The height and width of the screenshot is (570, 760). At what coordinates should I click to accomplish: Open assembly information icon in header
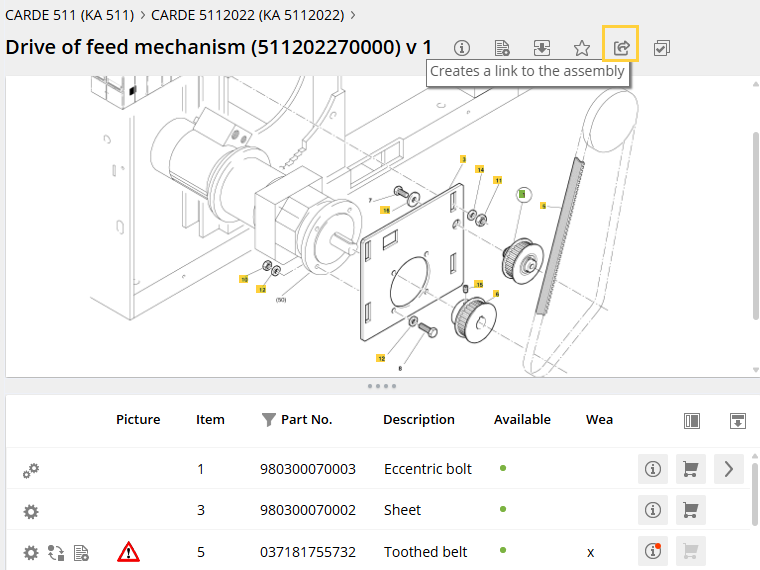462,48
